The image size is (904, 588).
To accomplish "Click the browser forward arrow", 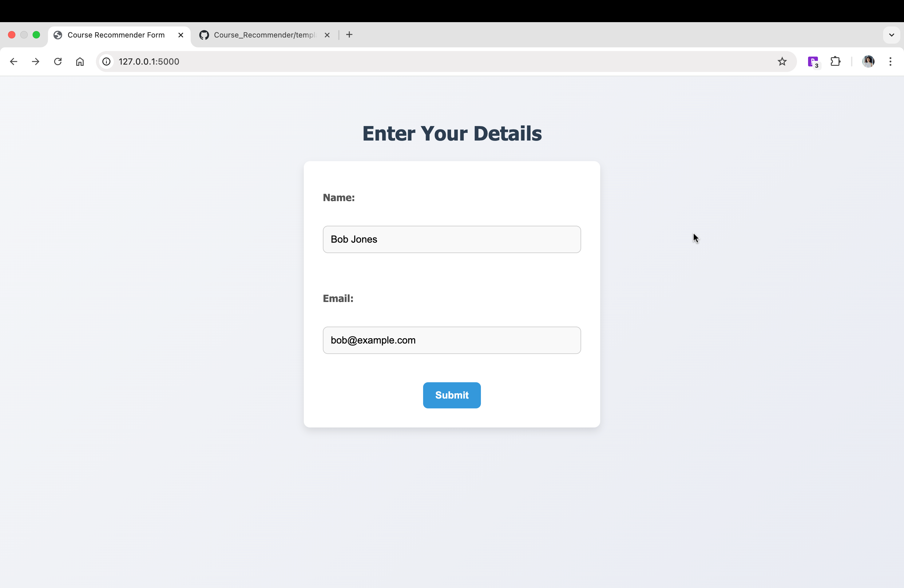I will (x=36, y=62).
